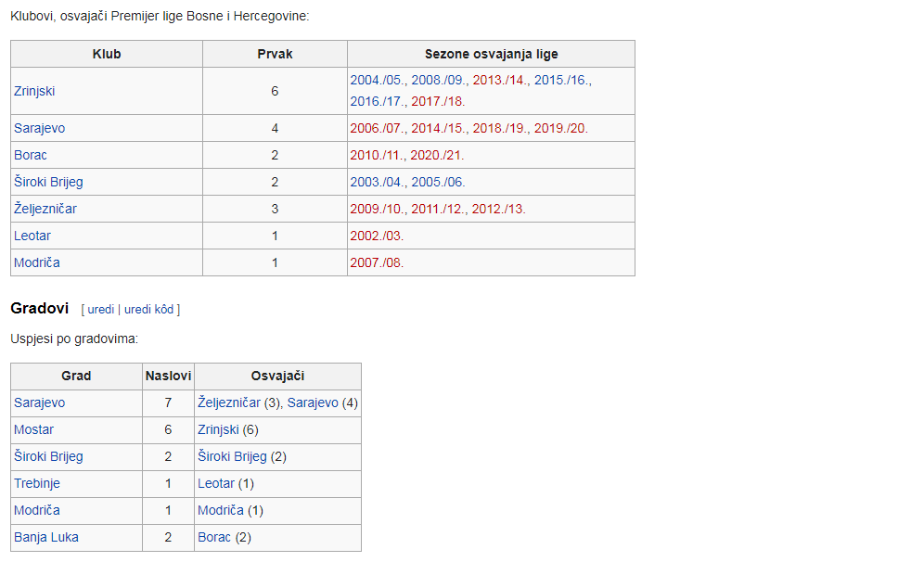Image resolution: width=924 pixels, height=562 pixels.
Task: Open the 2020./21. season red link
Action: pyautogui.click(x=437, y=155)
